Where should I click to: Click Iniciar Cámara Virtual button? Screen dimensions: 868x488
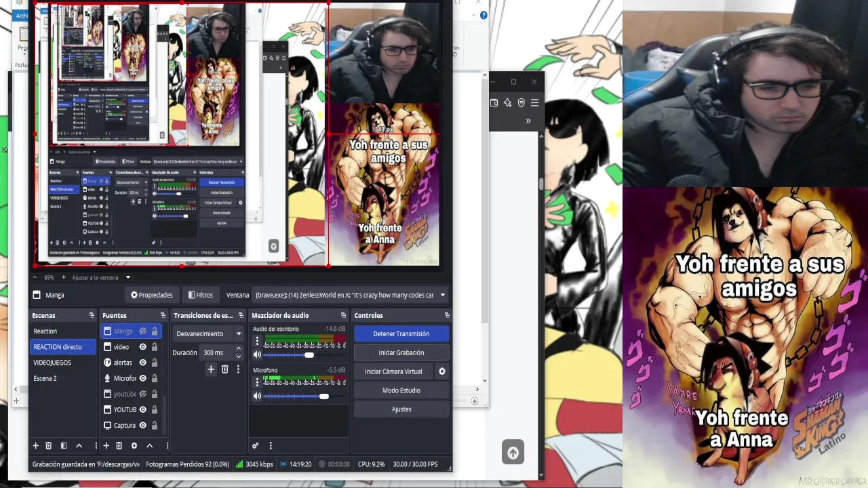[x=393, y=371]
